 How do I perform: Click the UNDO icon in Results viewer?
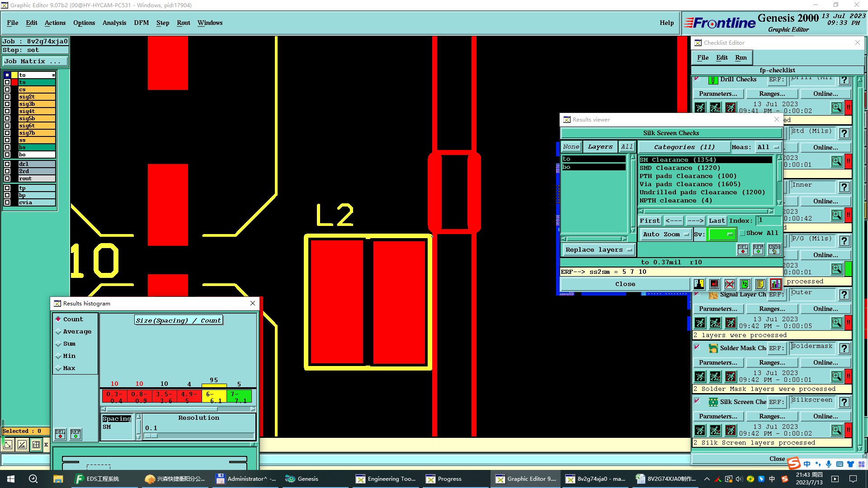click(x=774, y=249)
